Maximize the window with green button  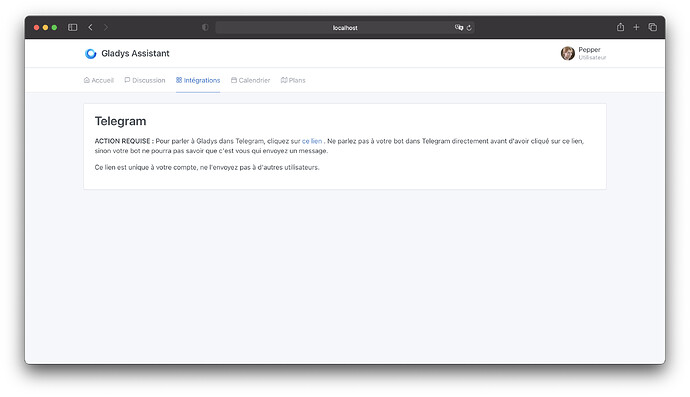(x=54, y=27)
